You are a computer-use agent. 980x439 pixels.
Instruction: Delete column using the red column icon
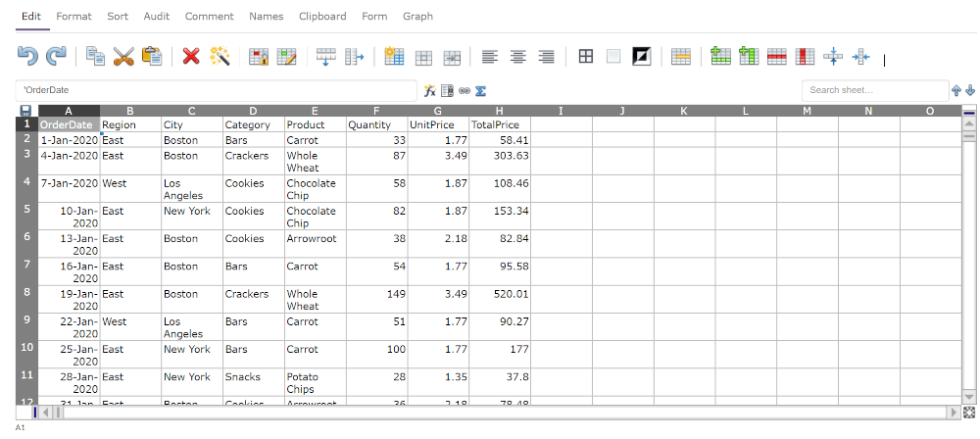point(806,57)
